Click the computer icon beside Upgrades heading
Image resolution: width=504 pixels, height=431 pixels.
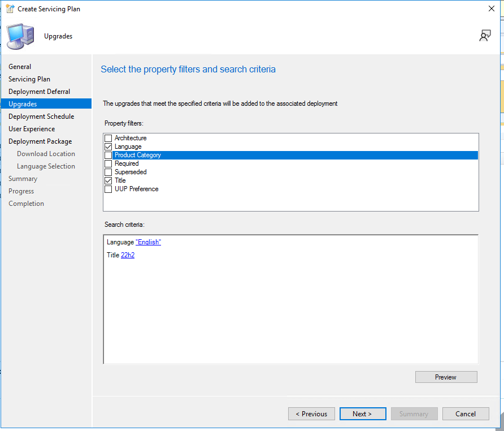coord(20,35)
